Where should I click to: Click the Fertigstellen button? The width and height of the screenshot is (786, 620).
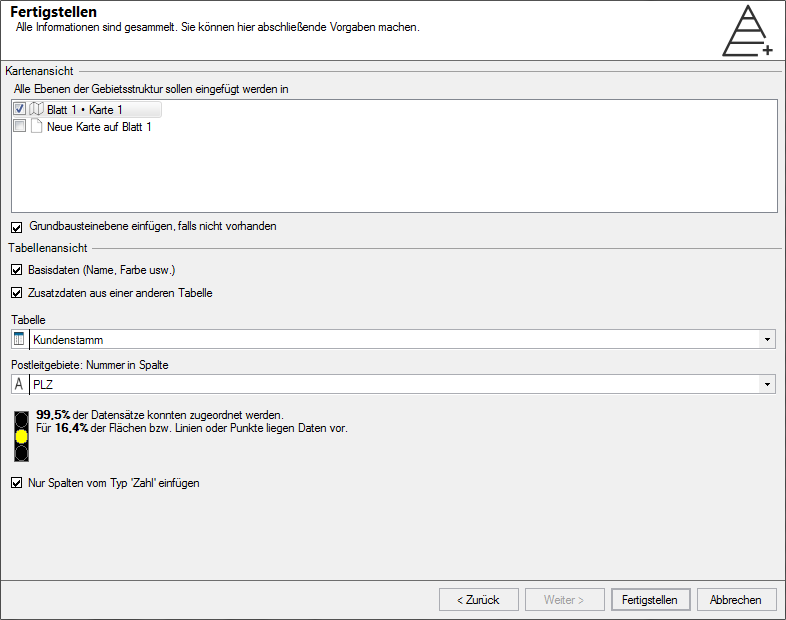(651, 599)
